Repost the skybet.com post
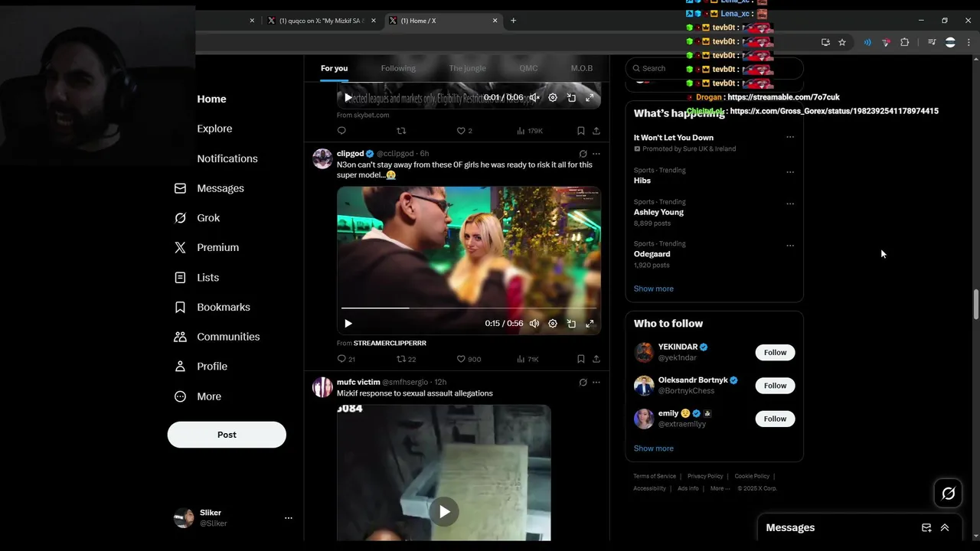This screenshot has width=980, height=551. click(401, 131)
